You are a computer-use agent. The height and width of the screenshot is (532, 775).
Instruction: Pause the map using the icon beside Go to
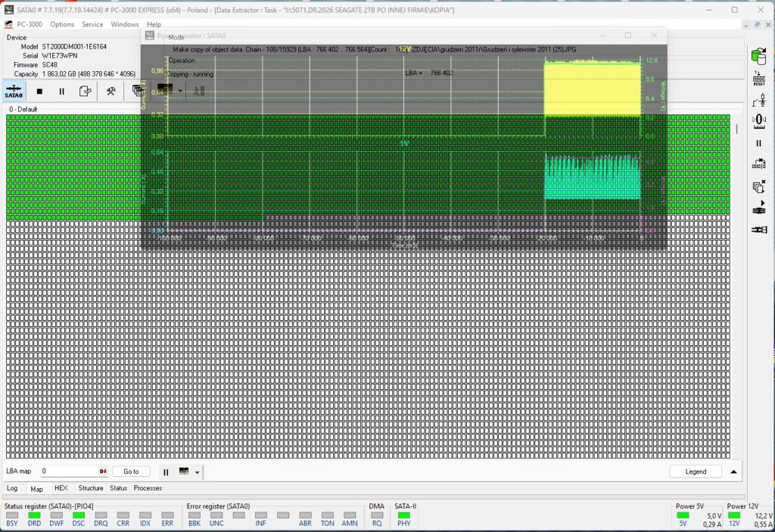coord(166,472)
